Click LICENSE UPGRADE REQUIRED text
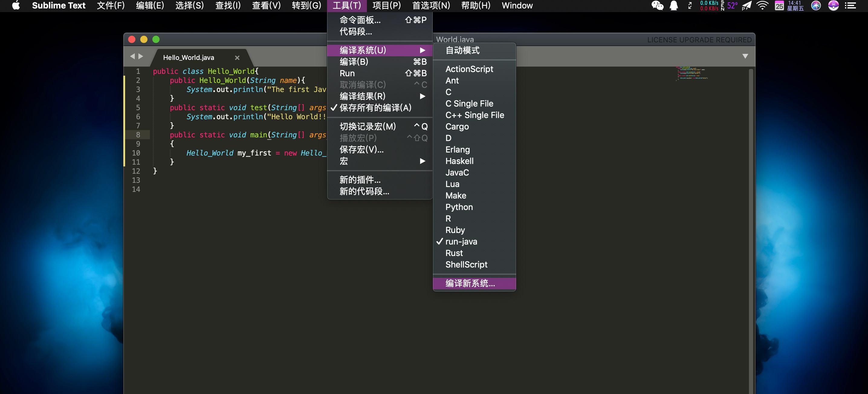The height and width of the screenshot is (394, 868). point(699,40)
